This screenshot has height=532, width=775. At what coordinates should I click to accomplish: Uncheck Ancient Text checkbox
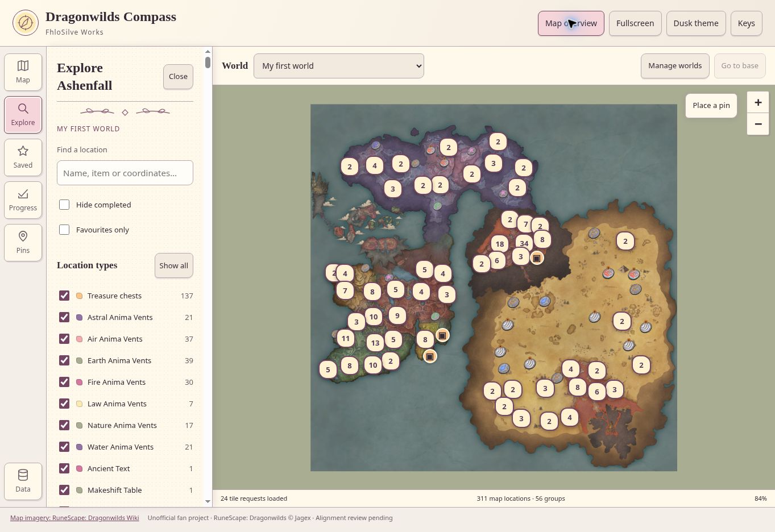pos(64,468)
